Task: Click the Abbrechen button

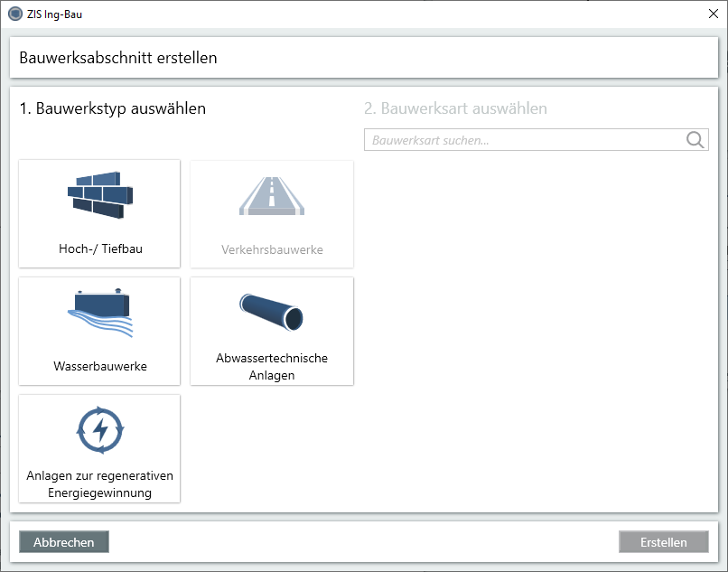Action: pyautogui.click(x=64, y=542)
